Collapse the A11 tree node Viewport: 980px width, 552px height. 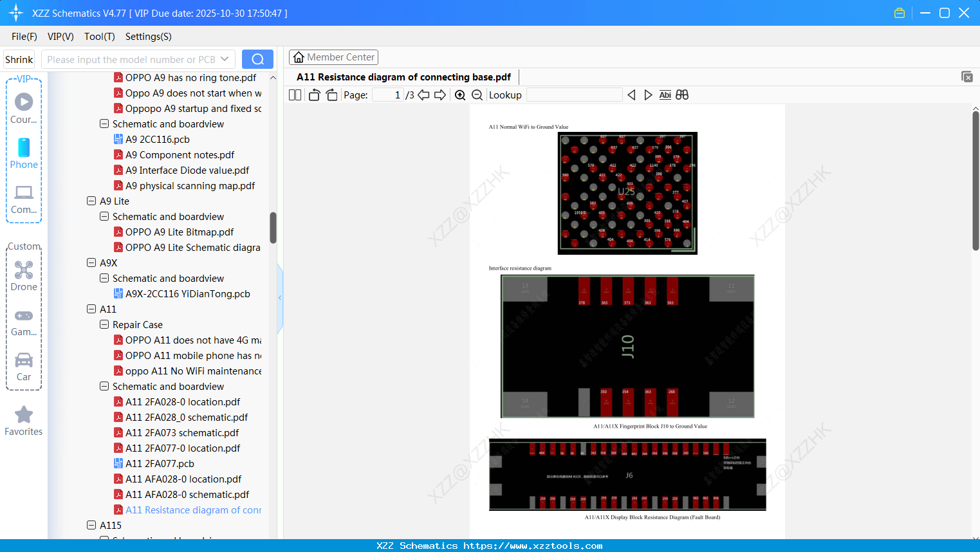tap(91, 309)
